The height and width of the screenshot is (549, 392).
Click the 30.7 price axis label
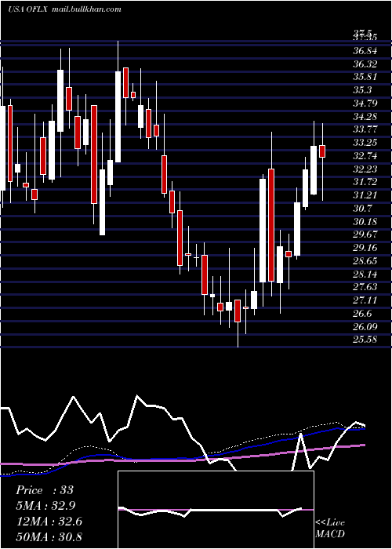click(362, 209)
